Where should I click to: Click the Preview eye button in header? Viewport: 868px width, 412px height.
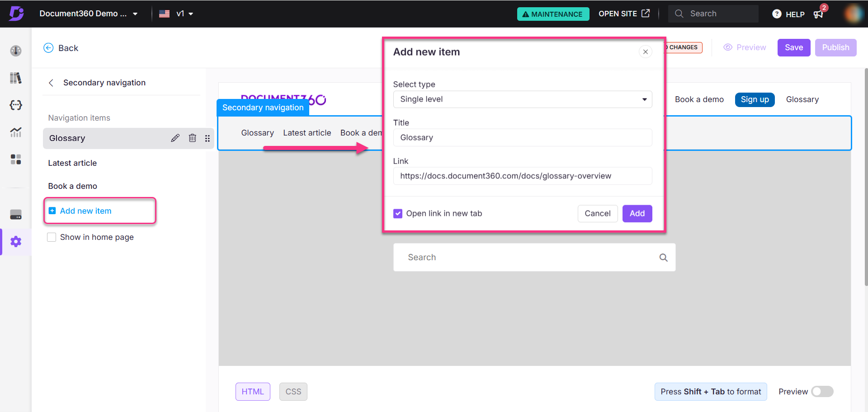tap(745, 47)
